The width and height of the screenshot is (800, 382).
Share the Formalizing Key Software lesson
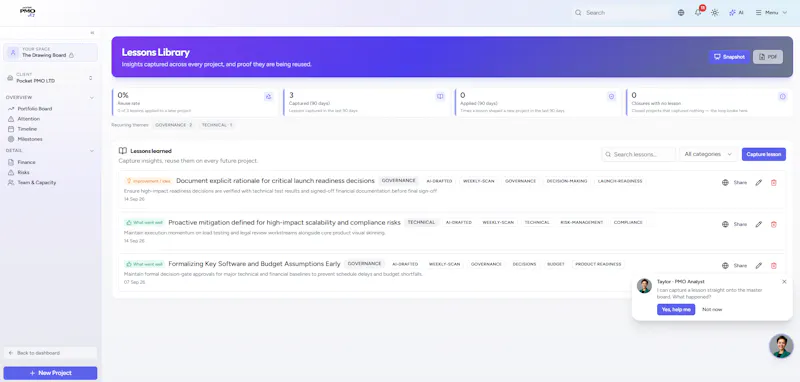[740, 266]
